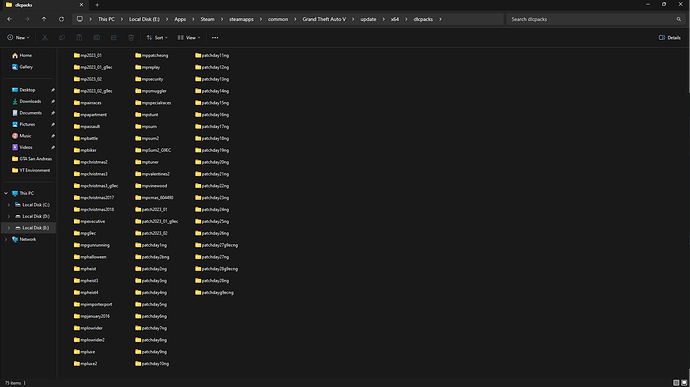Open the pinned Downloads folder
The height and width of the screenshot is (387, 690).
pos(29,101)
